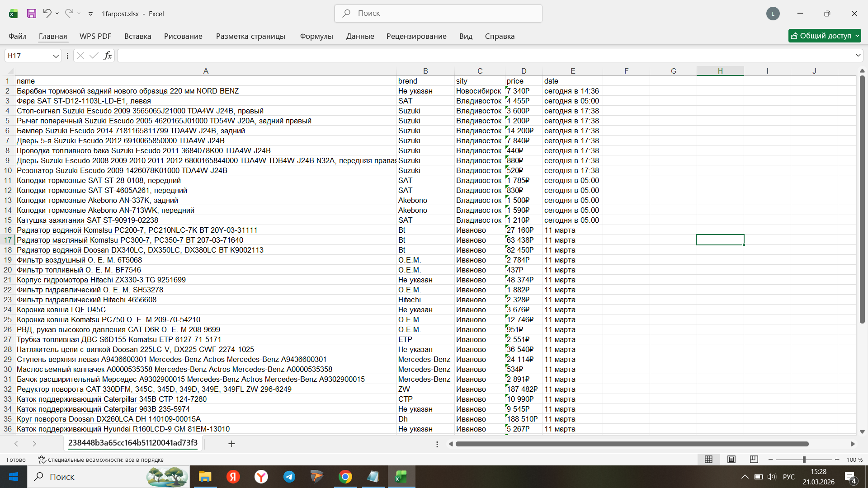Screen dimensions: 868x488
Task: Open the Разметка страницы tab
Action: (x=250, y=36)
